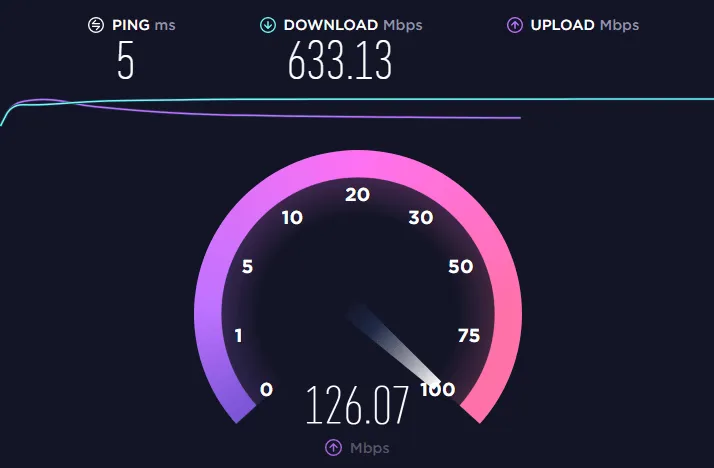Select the PING ms label
The height and width of the screenshot is (468, 714).
(144, 25)
